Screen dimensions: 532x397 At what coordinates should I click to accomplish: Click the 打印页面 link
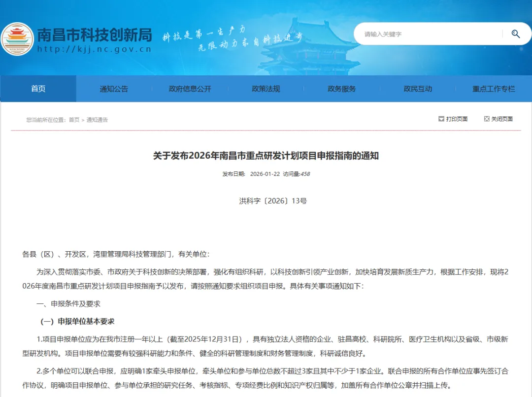(457, 119)
